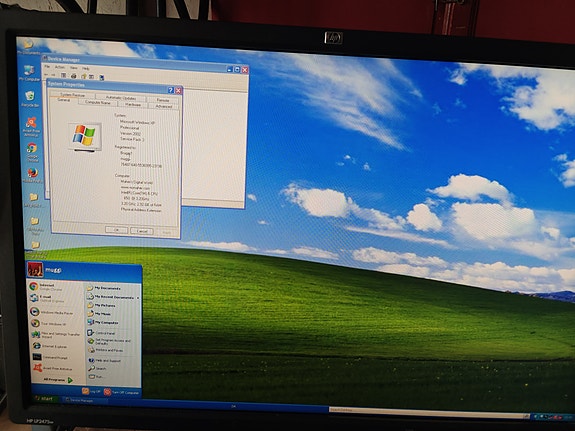Click the printer icon in Device Manager toolbar

73,76
